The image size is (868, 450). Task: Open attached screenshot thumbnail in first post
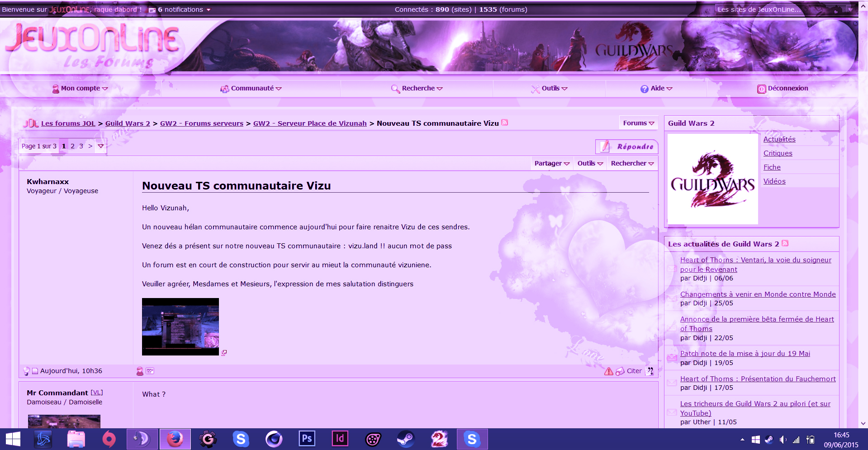[x=180, y=327]
